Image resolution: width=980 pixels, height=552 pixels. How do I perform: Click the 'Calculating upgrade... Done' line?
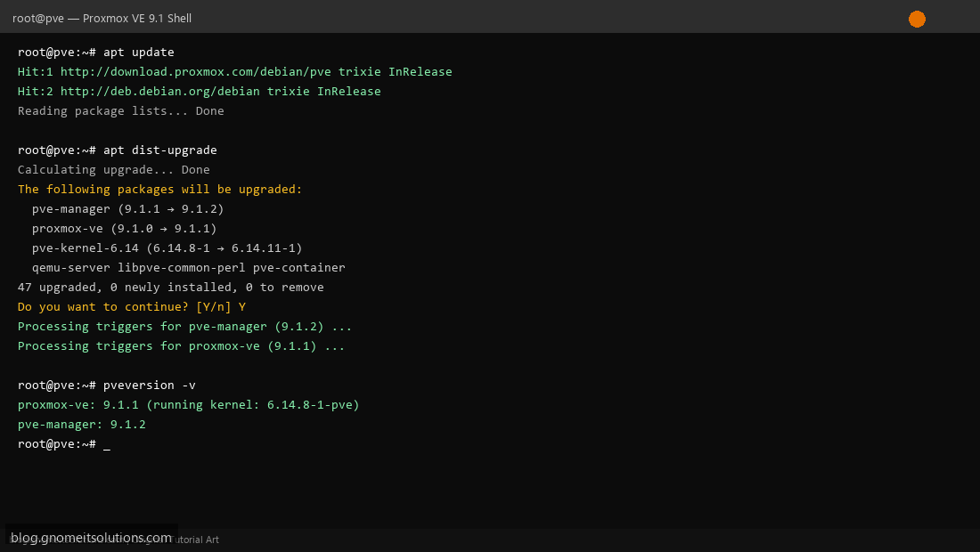[x=114, y=170]
